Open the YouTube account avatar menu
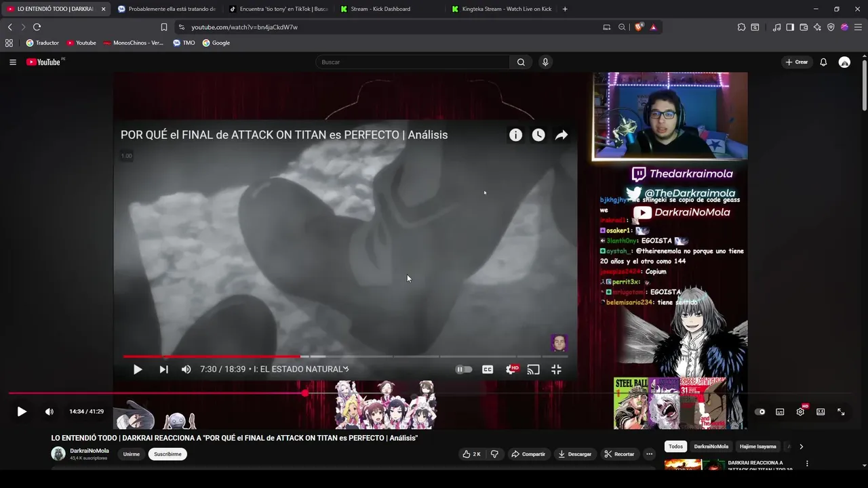The width and height of the screenshot is (868, 488). coord(844,62)
